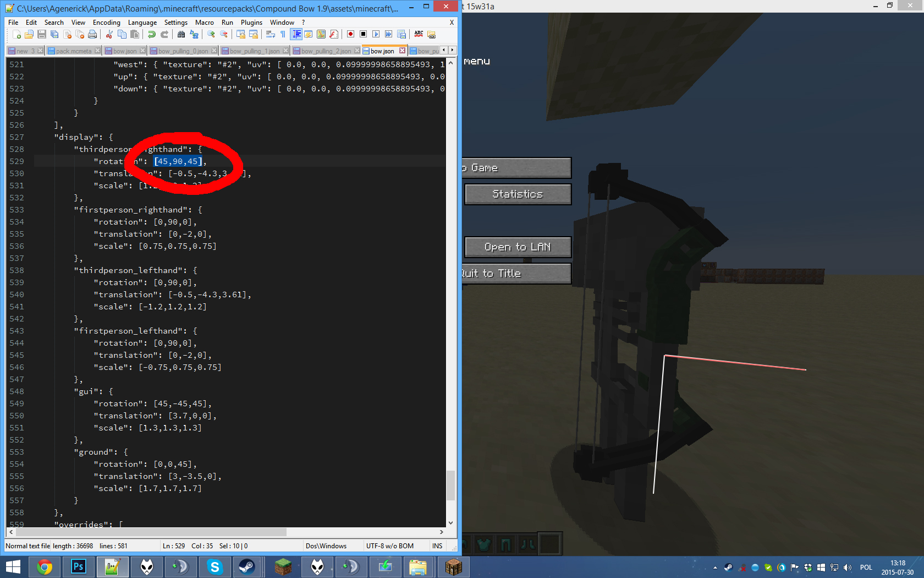Switch to the bow_pulling_2.json tab
Image resolution: width=924 pixels, height=578 pixels.
pos(326,51)
